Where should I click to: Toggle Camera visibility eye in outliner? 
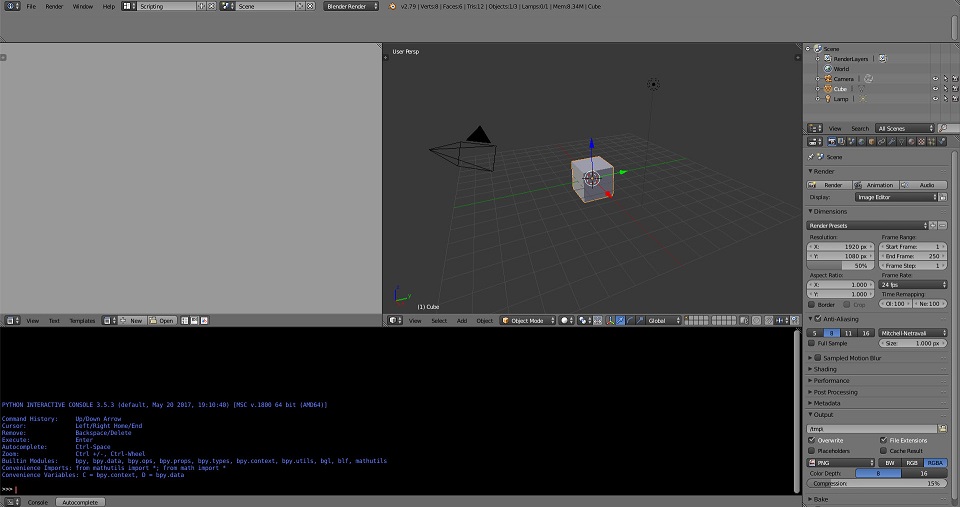coord(935,79)
